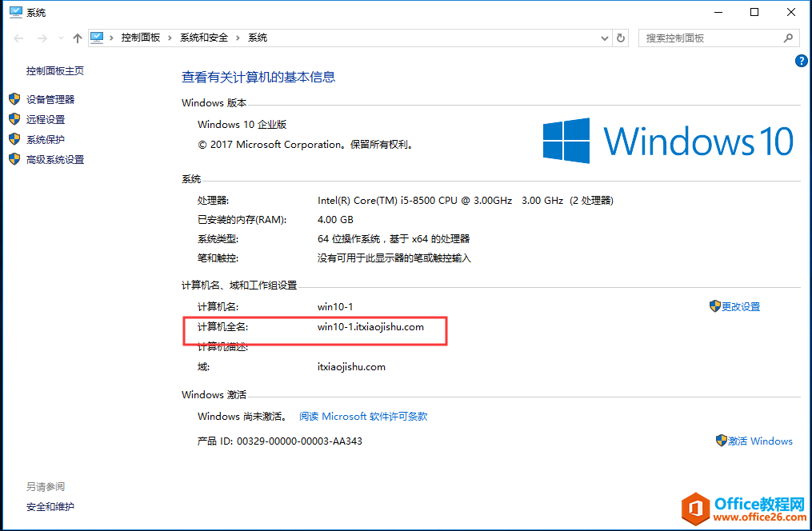Click 更改设置 link
Image resolution: width=812 pixels, height=531 pixels.
[741, 307]
